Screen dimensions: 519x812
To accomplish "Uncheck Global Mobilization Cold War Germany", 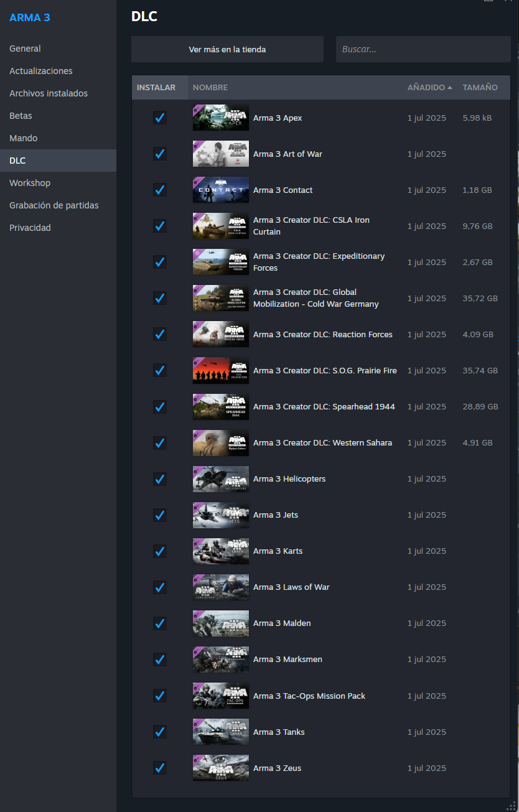I will tap(160, 298).
